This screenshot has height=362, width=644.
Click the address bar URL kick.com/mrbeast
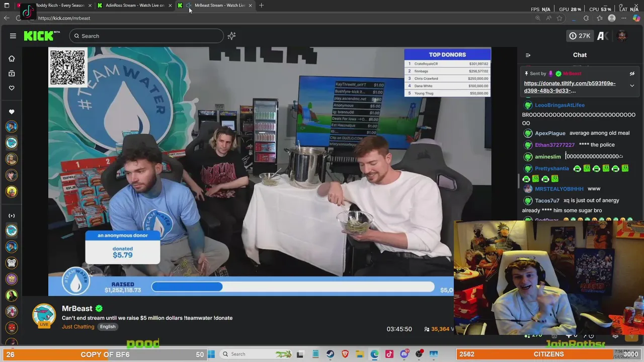coord(64,18)
